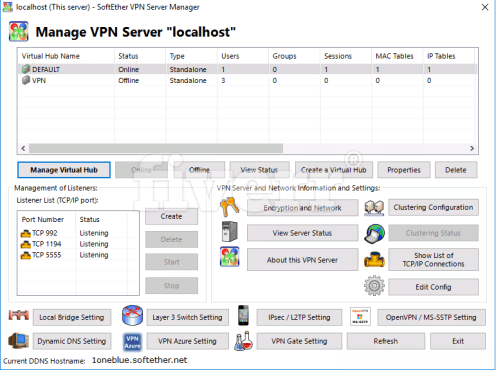Select the DEFAULT virtual hub row
The image size is (496, 370).
coord(247,69)
